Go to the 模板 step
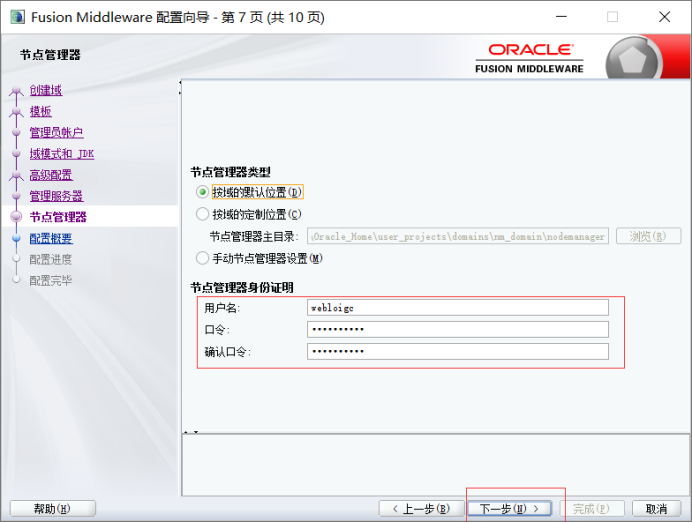 pos(40,111)
